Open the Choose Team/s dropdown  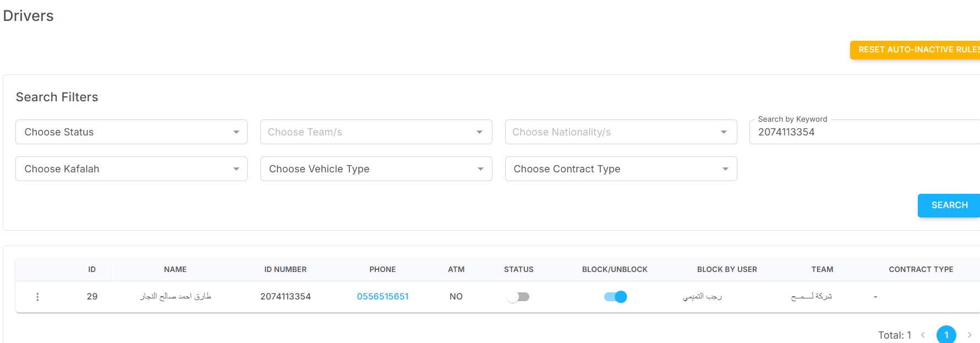click(376, 132)
